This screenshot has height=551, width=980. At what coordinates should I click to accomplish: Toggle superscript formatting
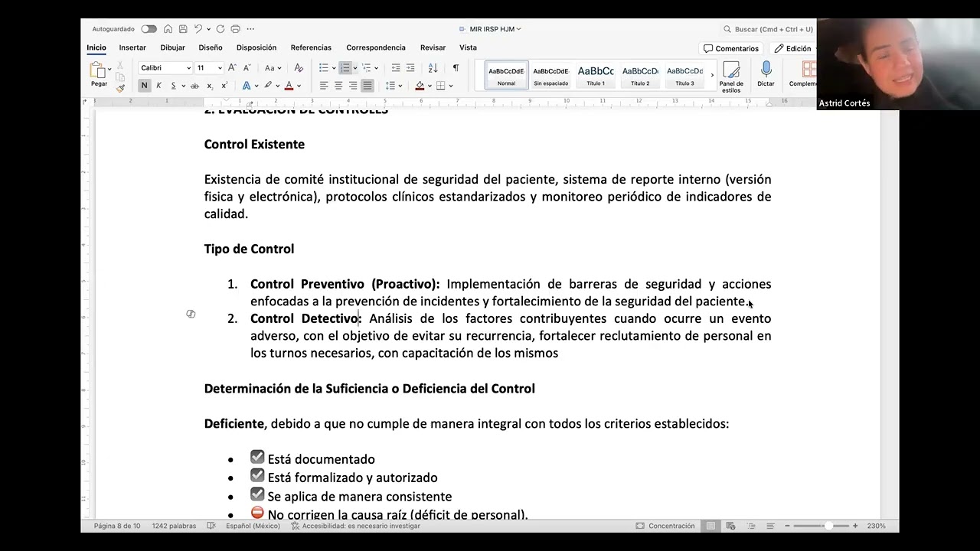tap(224, 86)
